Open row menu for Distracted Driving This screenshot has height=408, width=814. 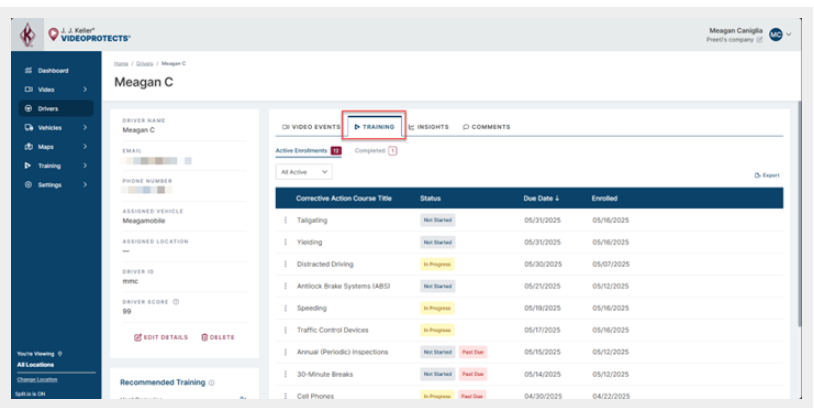285,264
